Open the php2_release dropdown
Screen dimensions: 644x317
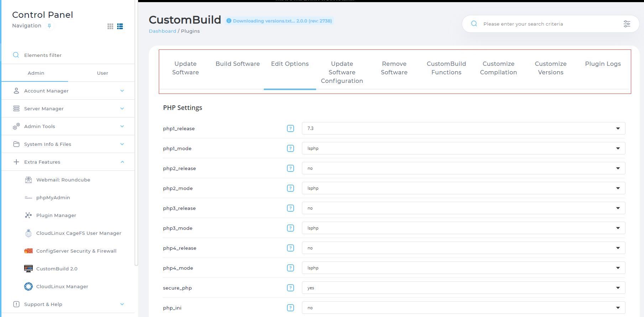464,168
